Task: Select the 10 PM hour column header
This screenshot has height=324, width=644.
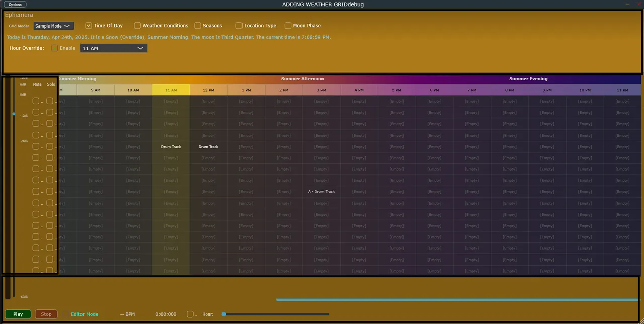Action: [x=585, y=90]
